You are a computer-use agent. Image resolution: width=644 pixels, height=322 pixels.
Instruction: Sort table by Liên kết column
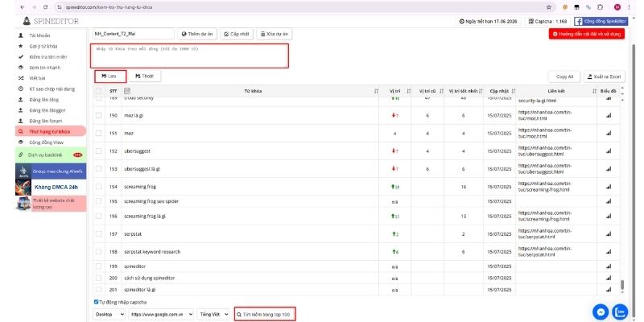(594, 91)
